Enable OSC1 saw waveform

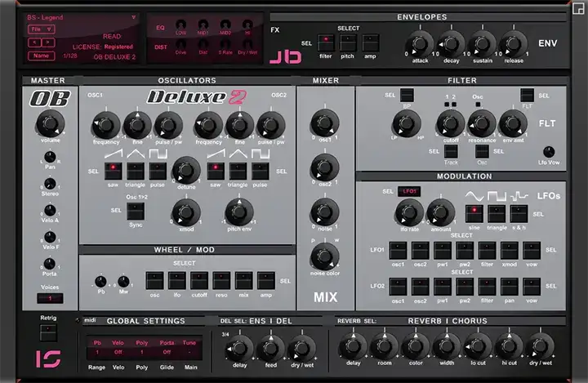pyautogui.click(x=113, y=171)
